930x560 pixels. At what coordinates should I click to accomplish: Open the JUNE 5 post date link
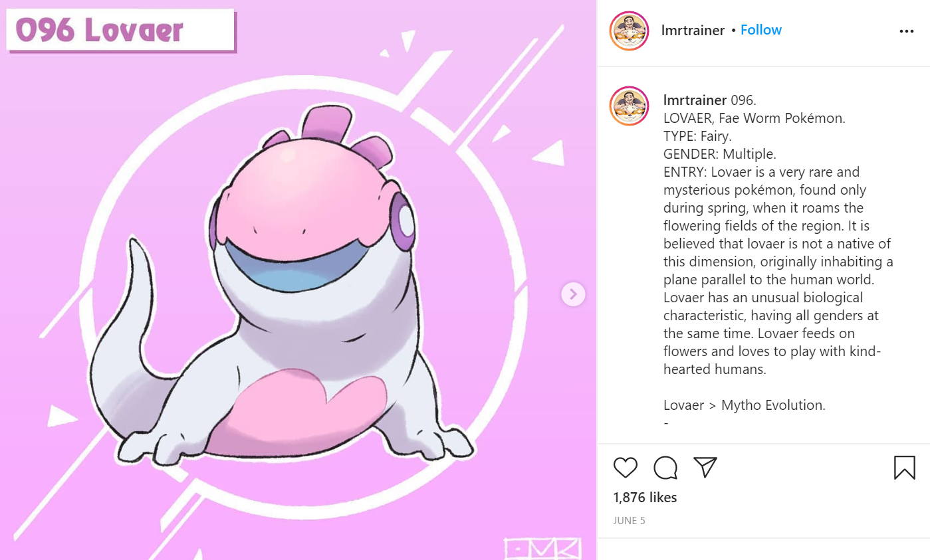point(630,521)
